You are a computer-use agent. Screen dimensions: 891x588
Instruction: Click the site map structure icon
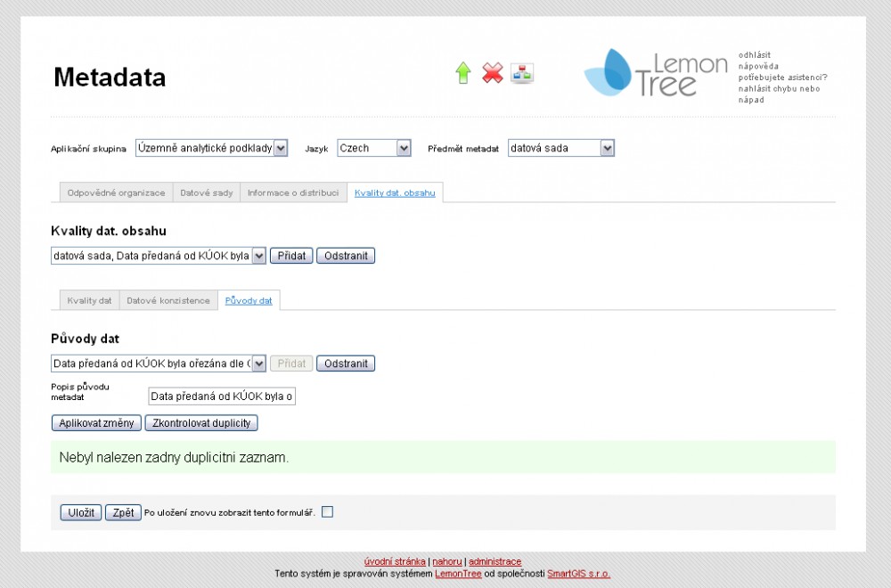click(522, 73)
